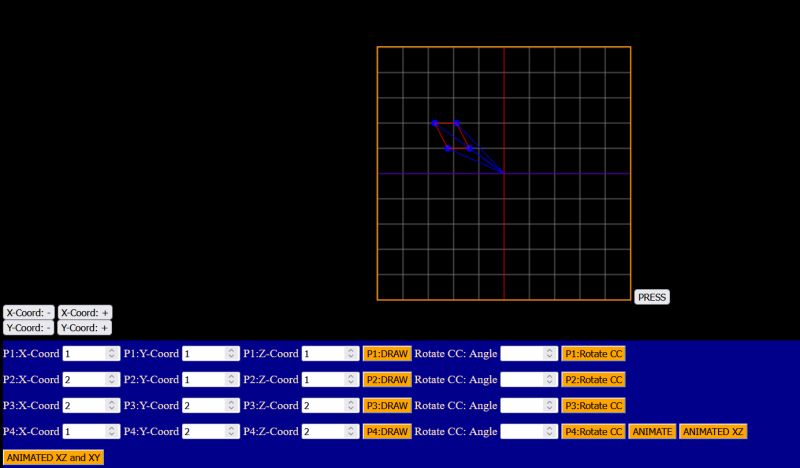800x468 pixels.
Task: Click the P3:X-Coord spinner arrows
Action: click(x=112, y=406)
